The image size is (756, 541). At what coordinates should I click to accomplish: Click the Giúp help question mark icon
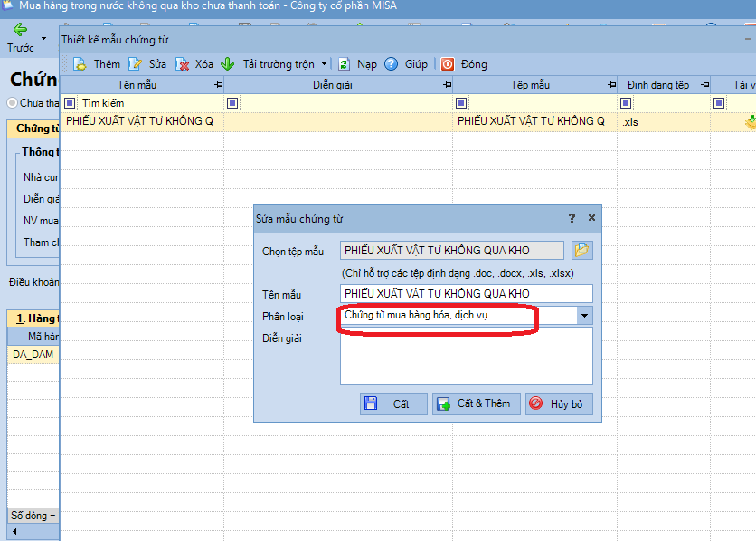(x=391, y=64)
